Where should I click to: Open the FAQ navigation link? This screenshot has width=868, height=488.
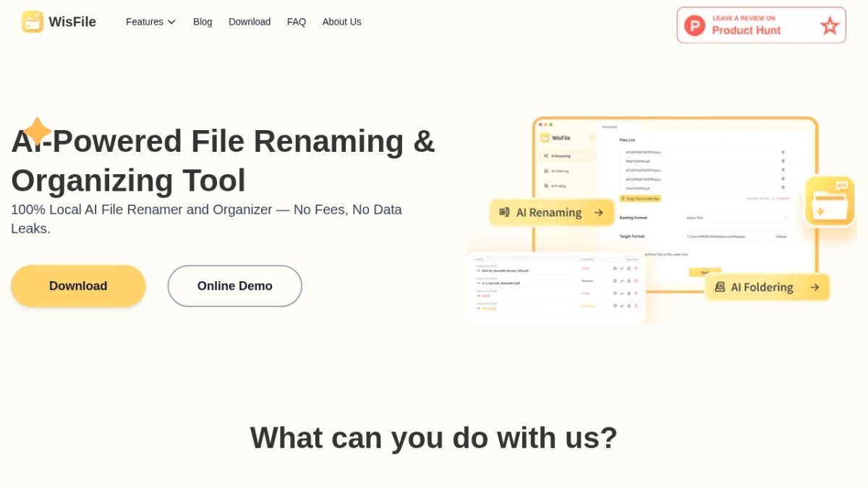pos(297,22)
